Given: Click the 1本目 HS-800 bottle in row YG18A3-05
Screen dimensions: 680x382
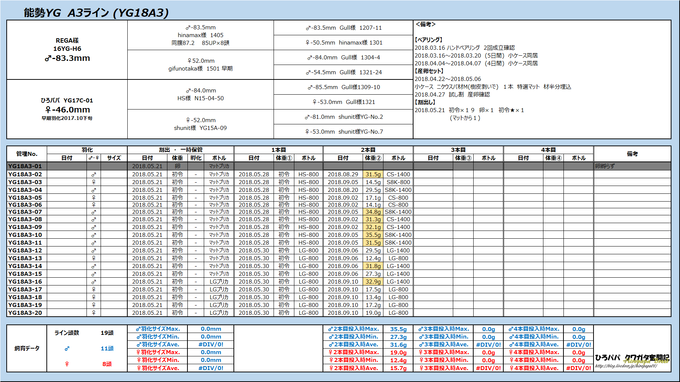Looking at the screenshot, I should [x=308, y=198].
